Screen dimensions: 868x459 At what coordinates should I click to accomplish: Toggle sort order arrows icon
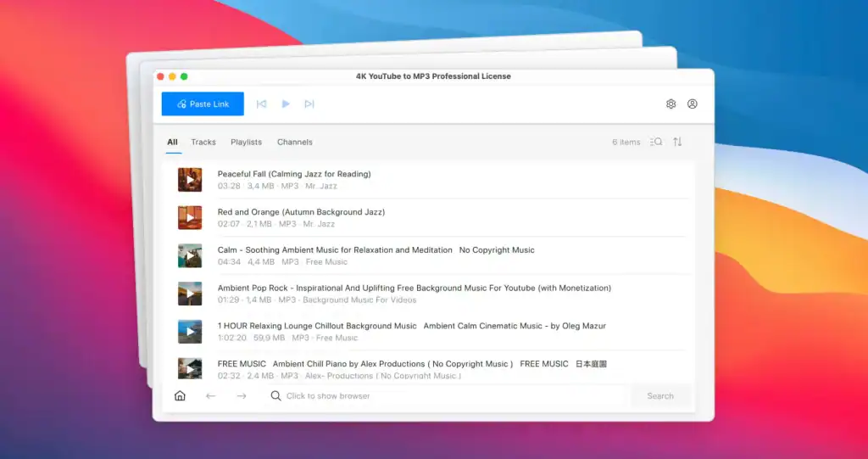pyautogui.click(x=677, y=142)
